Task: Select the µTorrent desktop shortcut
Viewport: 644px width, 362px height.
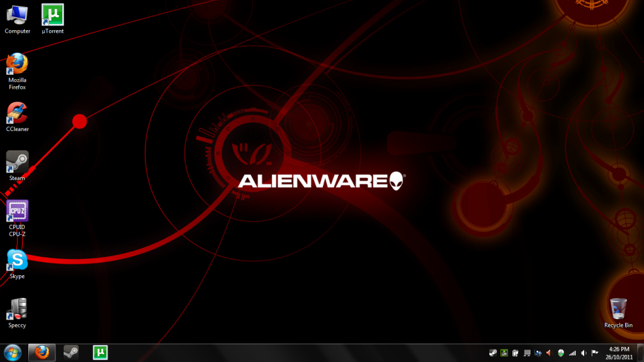Action: click(x=53, y=20)
